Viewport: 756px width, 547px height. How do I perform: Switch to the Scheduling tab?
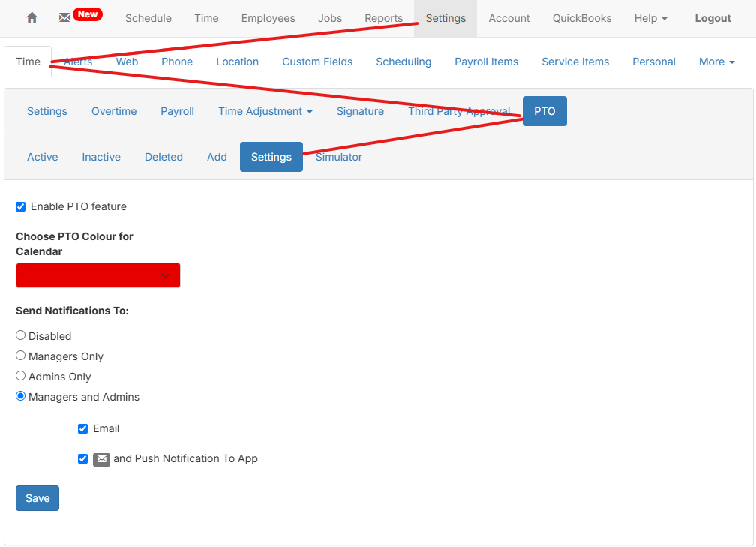403,62
